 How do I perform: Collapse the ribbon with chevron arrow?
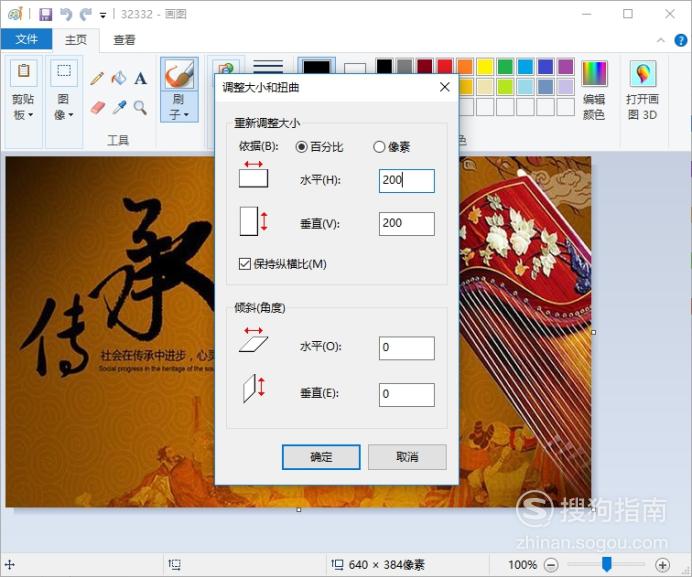coord(661,40)
